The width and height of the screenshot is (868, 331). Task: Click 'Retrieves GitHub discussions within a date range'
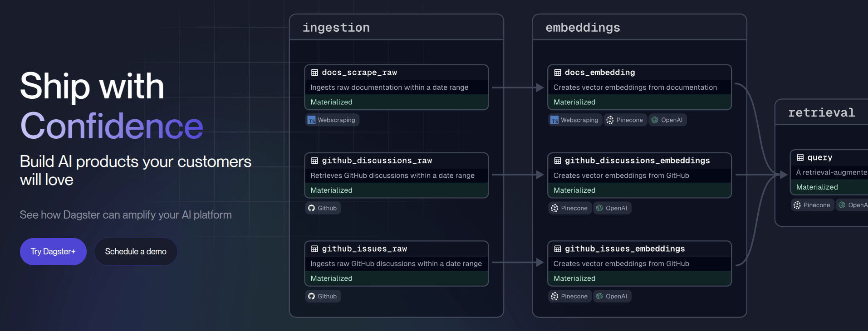[392, 175]
